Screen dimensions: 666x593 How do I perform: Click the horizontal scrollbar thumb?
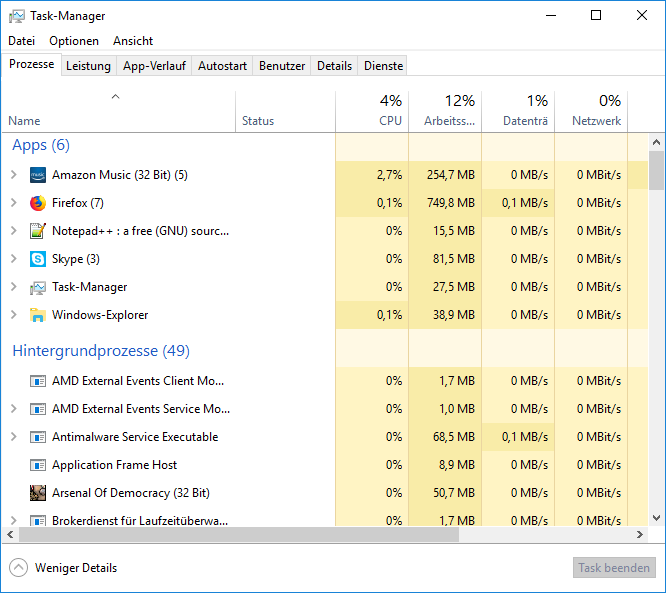click(x=239, y=535)
